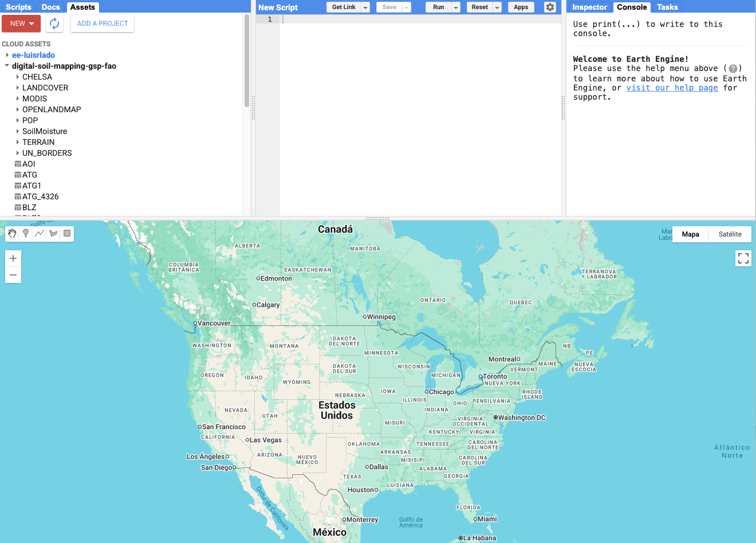Viewport: 756px width, 543px height.
Task: Toggle fullscreen map view
Action: pyautogui.click(x=743, y=258)
